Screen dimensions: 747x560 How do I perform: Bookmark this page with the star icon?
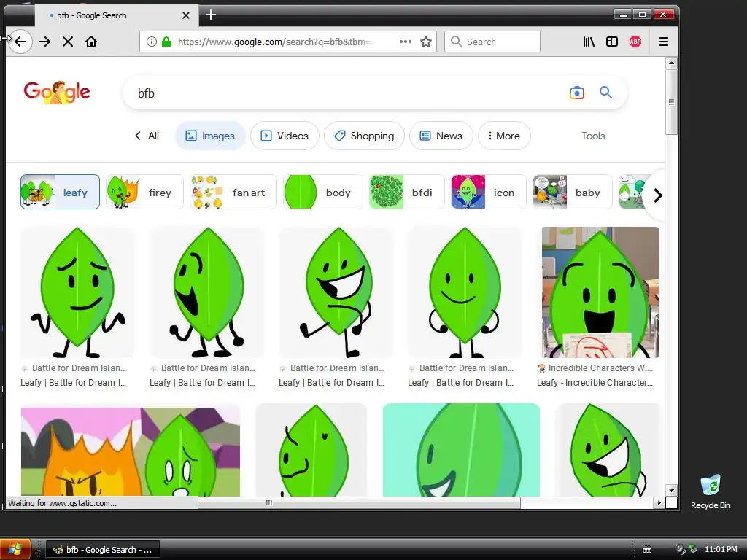pos(426,42)
